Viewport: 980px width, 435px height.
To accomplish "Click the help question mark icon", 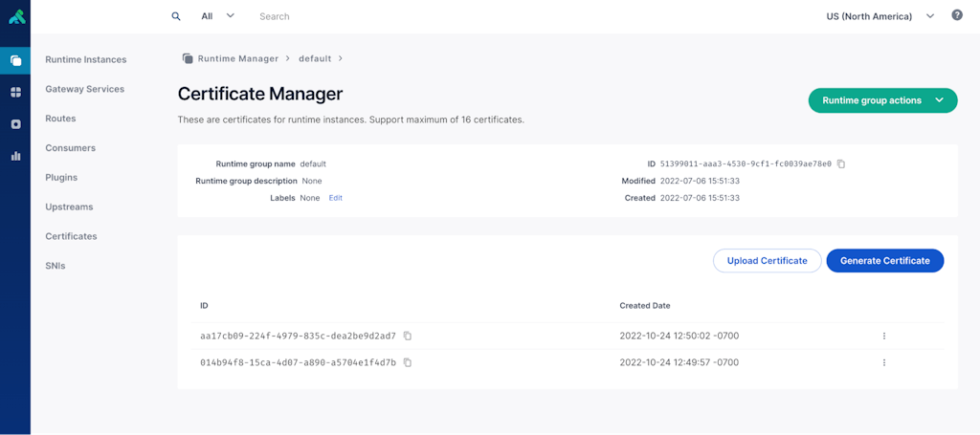I will tap(957, 16).
